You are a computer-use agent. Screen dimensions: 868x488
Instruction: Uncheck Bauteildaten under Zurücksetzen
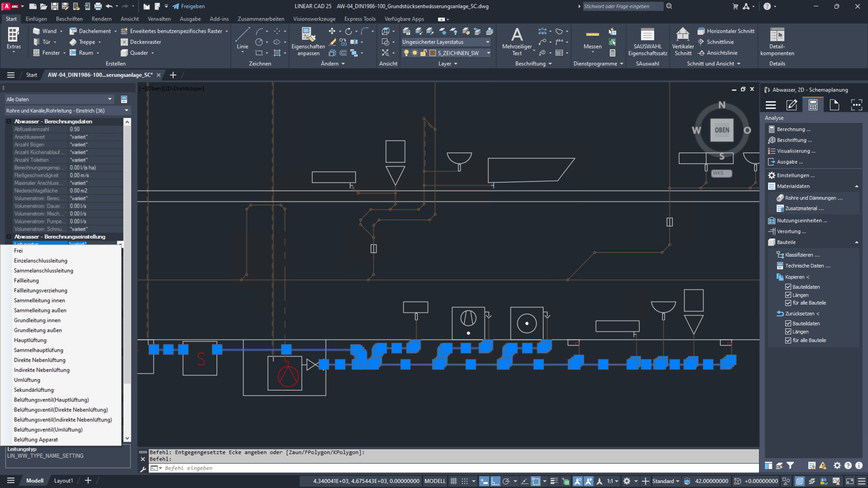[788, 324]
